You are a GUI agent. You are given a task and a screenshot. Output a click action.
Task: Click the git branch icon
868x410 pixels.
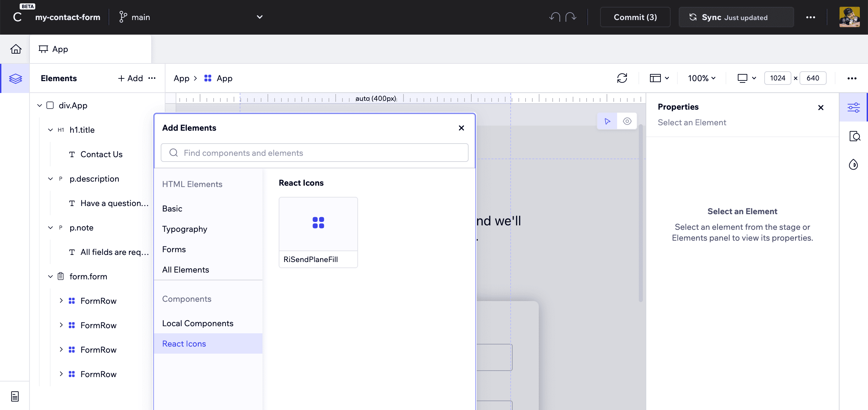(x=123, y=17)
